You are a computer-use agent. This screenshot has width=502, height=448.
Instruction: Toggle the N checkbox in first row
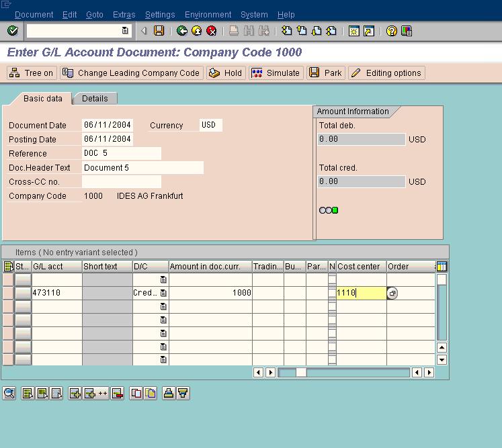pos(332,279)
